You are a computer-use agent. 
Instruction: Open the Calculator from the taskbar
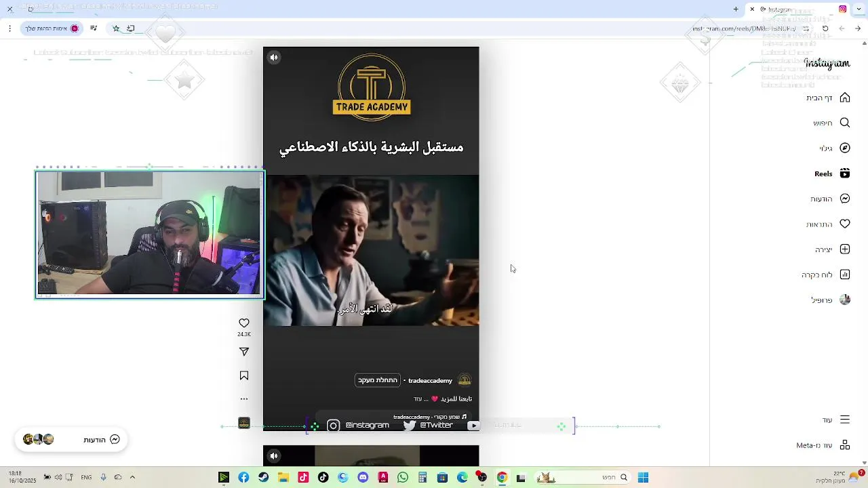tap(422, 478)
